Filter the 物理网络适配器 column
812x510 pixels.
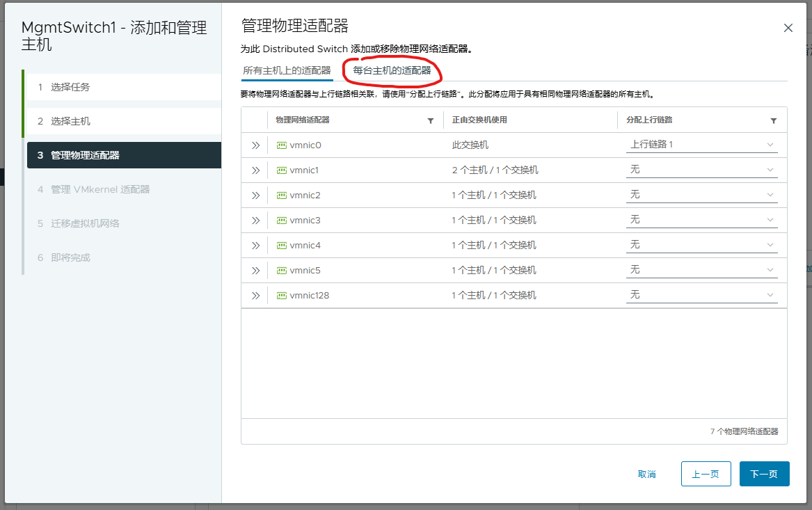pos(430,120)
